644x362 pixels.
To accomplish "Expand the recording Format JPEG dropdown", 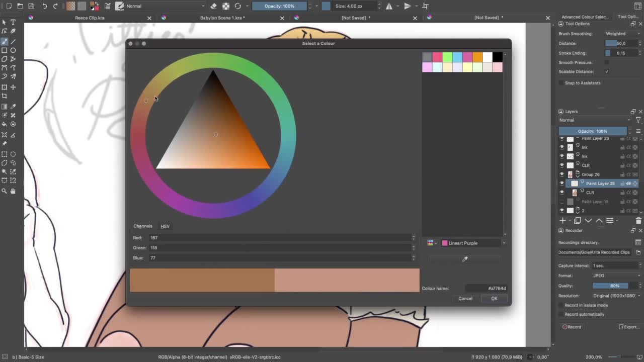I will click(616, 276).
